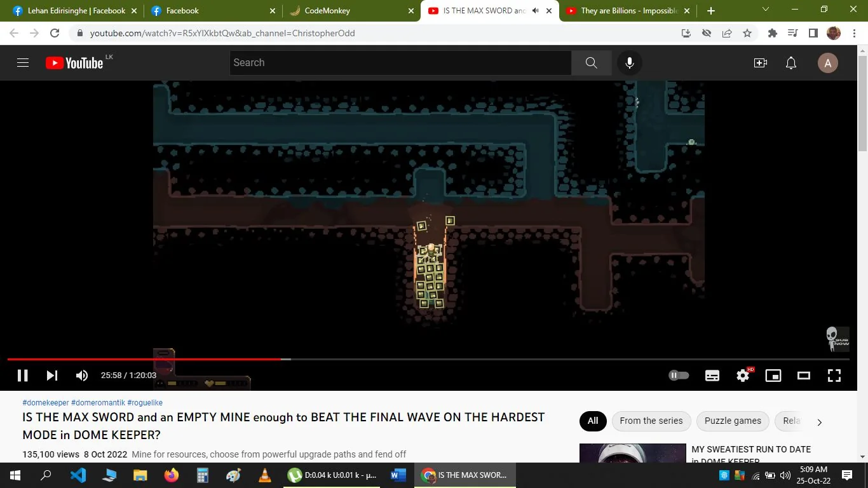This screenshot has width=868, height=488.
Task: Open Firefox from the taskbar
Action: (172, 475)
